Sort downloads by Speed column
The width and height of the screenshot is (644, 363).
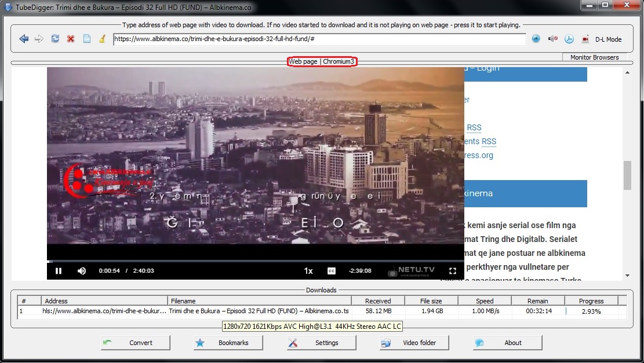485,301
